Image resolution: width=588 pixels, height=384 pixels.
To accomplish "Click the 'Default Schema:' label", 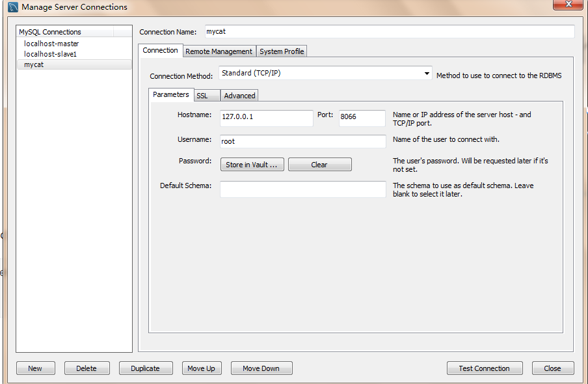I will tap(185, 185).
